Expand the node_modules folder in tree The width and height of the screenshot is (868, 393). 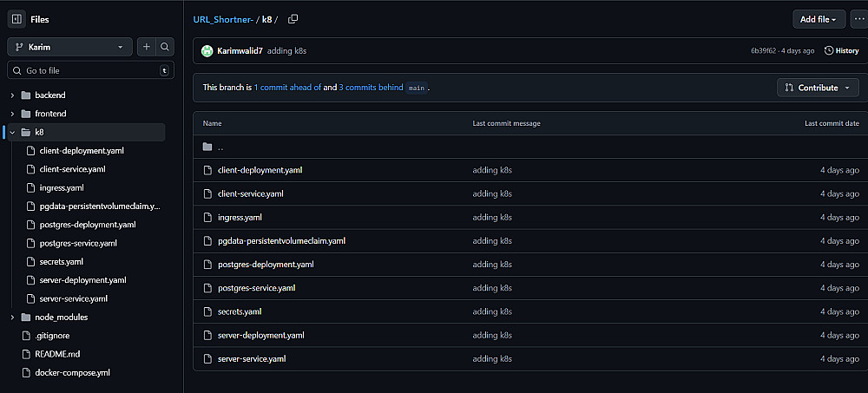coord(12,318)
